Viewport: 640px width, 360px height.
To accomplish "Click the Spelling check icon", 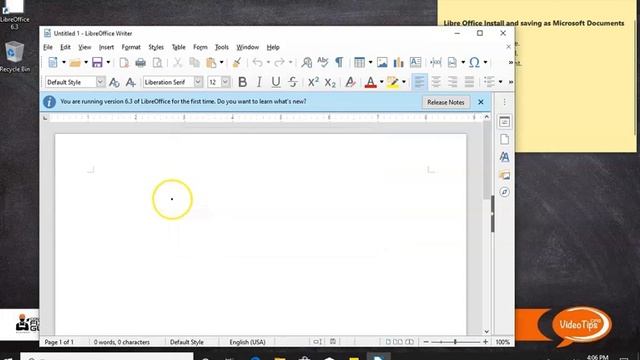I will (322, 62).
